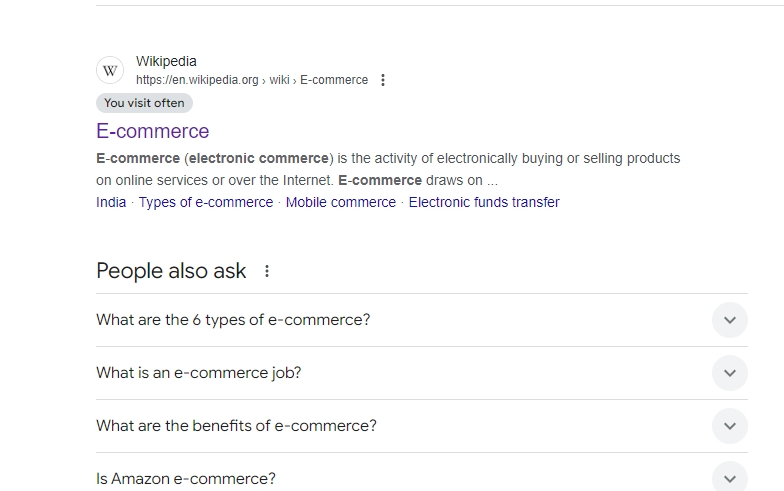The width and height of the screenshot is (784, 491).
Task: Open the E-commerce Wikipedia result title
Action: pyautogui.click(x=152, y=131)
